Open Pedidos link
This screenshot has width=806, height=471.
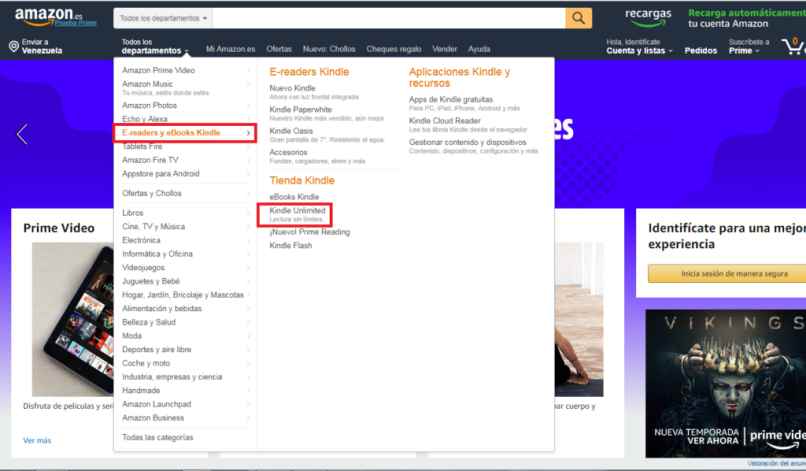pos(701,50)
